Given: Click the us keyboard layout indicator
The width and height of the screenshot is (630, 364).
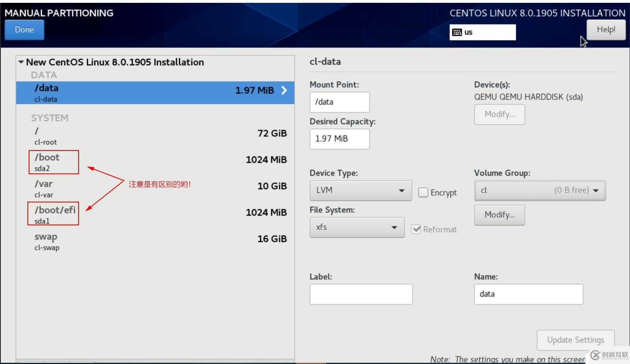Looking at the screenshot, I should coord(483,32).
